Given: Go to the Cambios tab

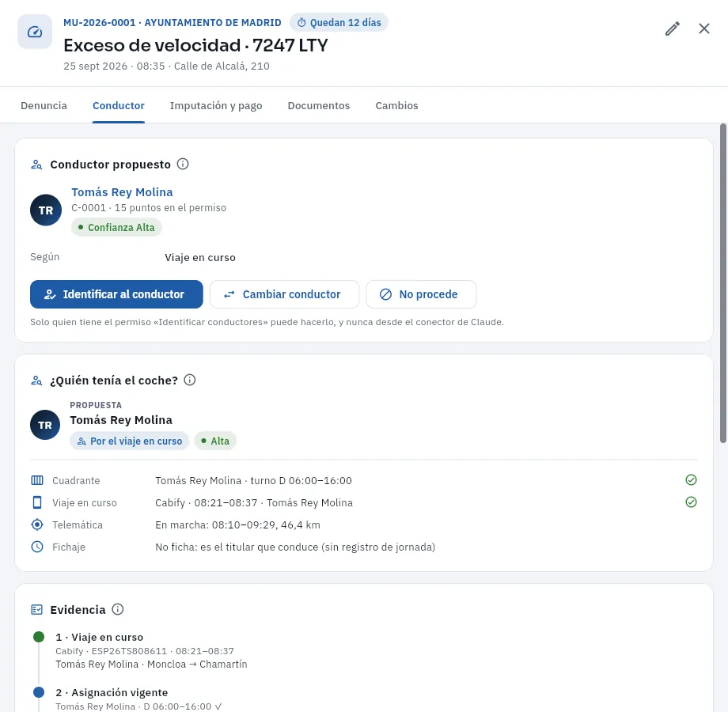Looking at the screenshot, I should pos(396,105).
